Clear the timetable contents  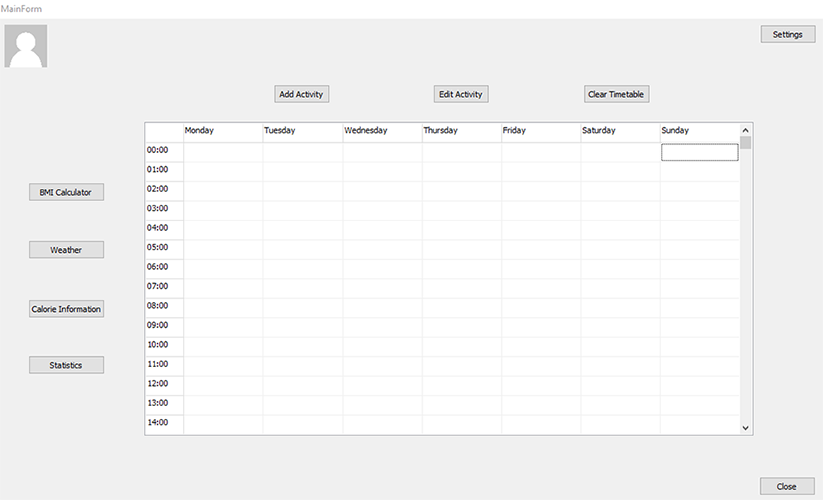616,94
